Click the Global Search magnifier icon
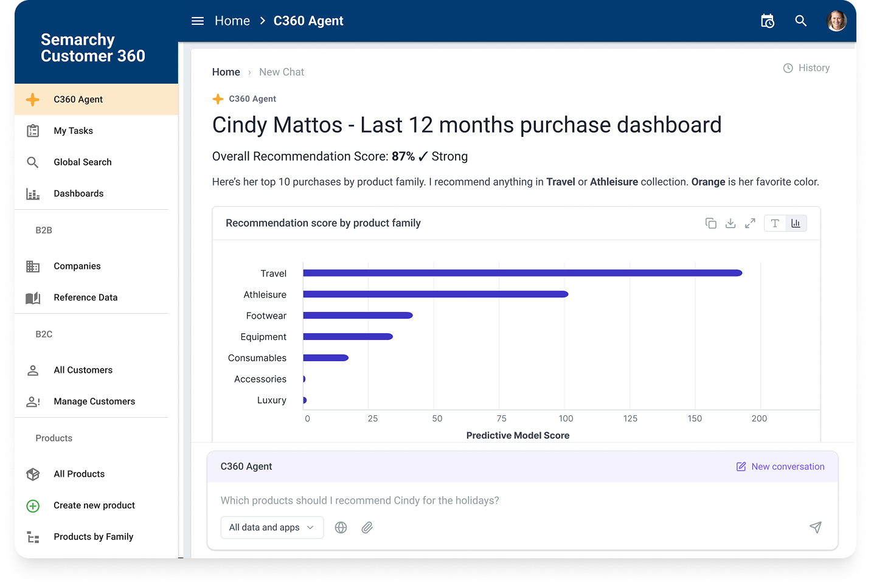The image size is (871, 588). coord(33,162)
